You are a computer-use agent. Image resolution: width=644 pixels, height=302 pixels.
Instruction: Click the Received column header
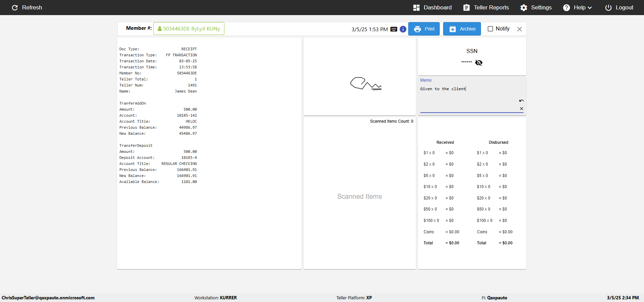tap(445, 142)
